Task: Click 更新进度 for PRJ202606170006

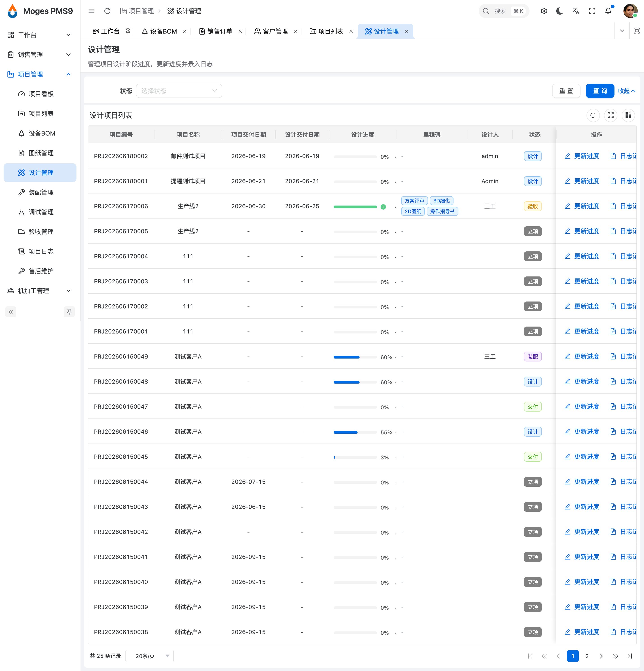Action: pos(582,206)
